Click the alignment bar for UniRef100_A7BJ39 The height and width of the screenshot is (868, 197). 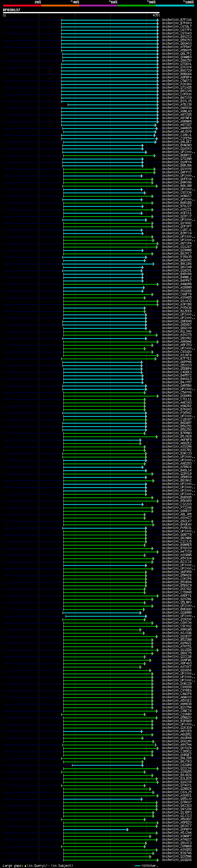[x=113, y=105]
